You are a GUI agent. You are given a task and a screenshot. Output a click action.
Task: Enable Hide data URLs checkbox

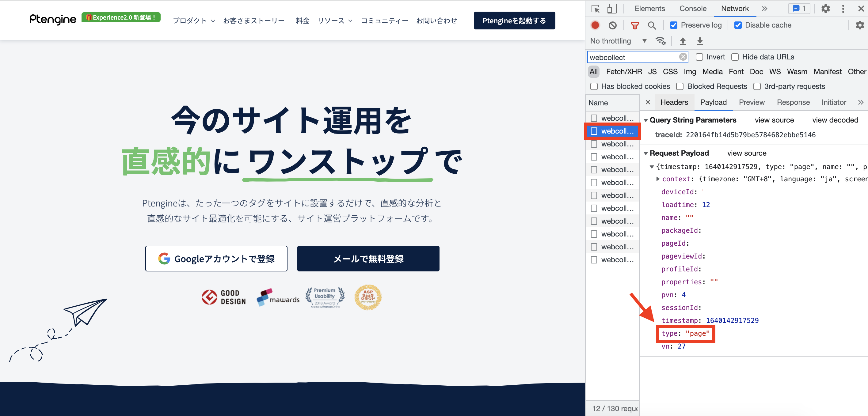[735, 57]
